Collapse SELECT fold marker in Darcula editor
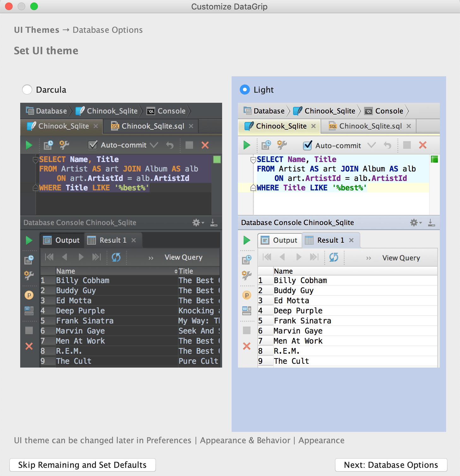The image size is (460, 476). coord(36,160)
